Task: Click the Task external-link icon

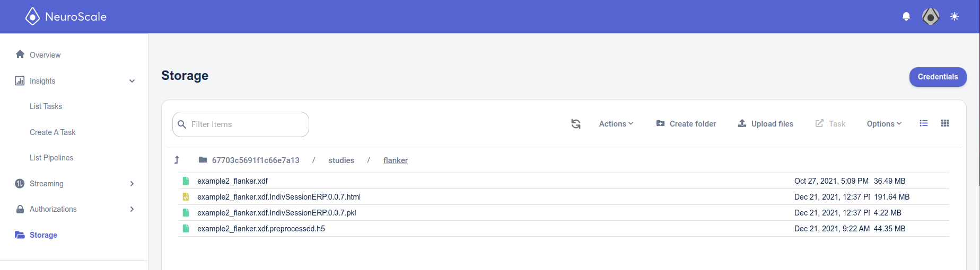Action: click(x=819, y=123)
